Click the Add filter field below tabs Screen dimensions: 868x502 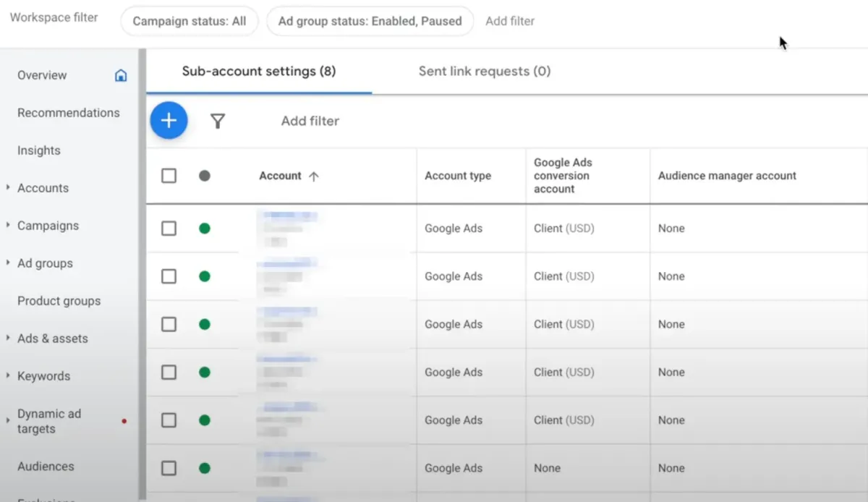pos(310,121)
